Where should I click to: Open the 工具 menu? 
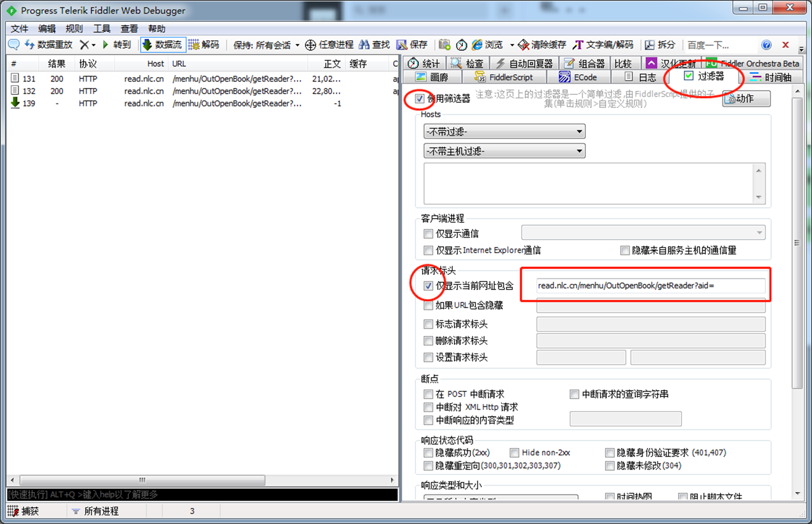tap(102, 29)
